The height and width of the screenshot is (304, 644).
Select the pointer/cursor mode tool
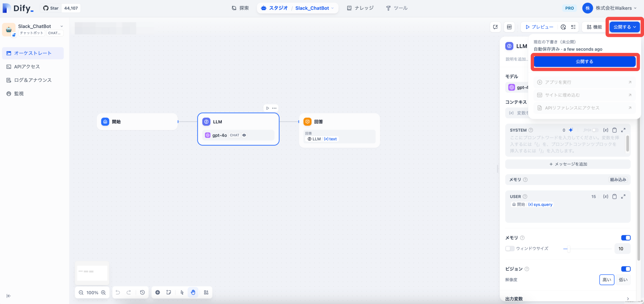[x=182, y=292]
